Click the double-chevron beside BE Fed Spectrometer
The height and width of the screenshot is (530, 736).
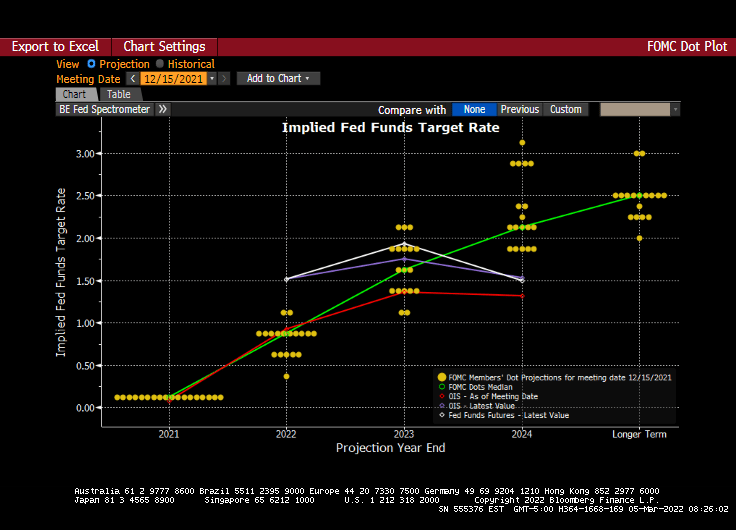[163, 109]
